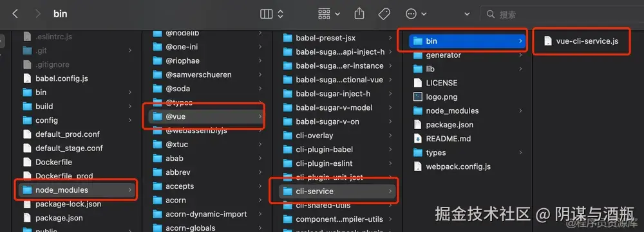Expand chevron next to @soda folder
The height and width of the screenshot is (232, 644).
tap(260, 89)
